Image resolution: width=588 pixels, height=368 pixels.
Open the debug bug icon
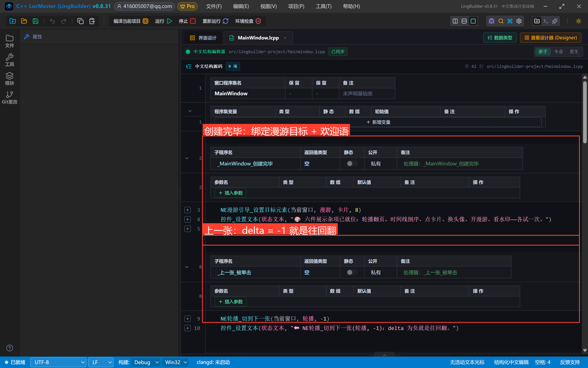(491, 21)
